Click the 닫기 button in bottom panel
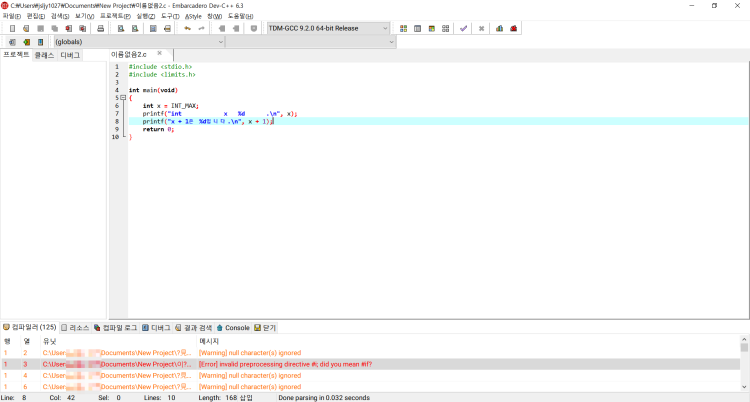 [x=265, y=327]
